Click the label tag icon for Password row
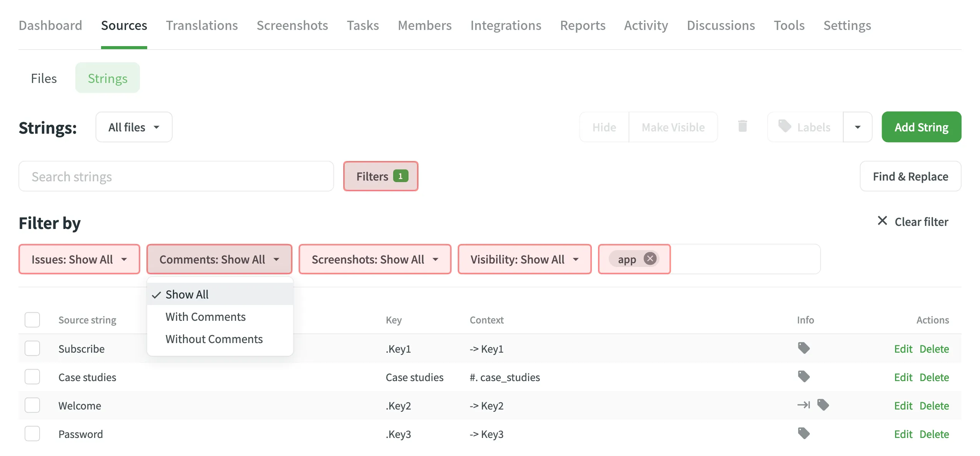The height and width of the screenshot is (456, 980). click(x=803, y=433)
